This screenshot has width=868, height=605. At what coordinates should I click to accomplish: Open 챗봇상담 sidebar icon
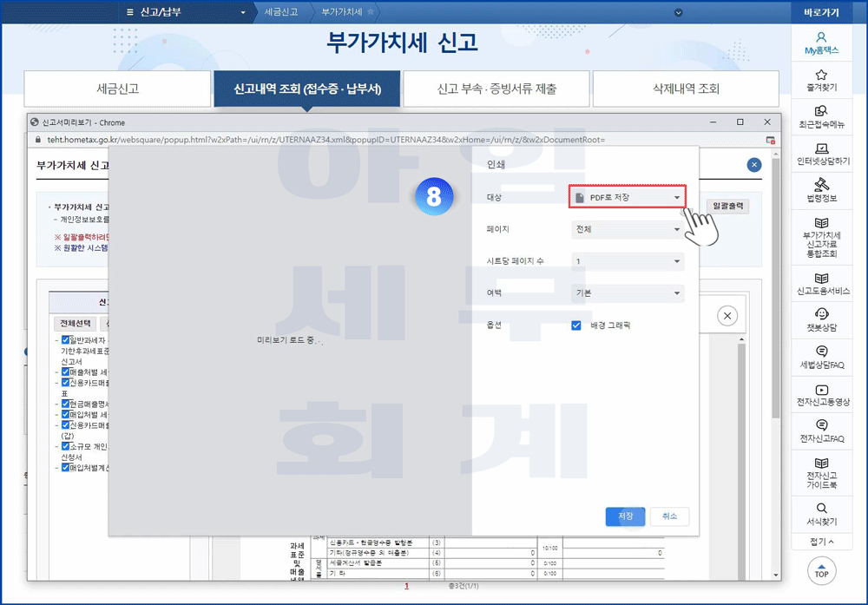pyautogui.click(x=821, y=320)
